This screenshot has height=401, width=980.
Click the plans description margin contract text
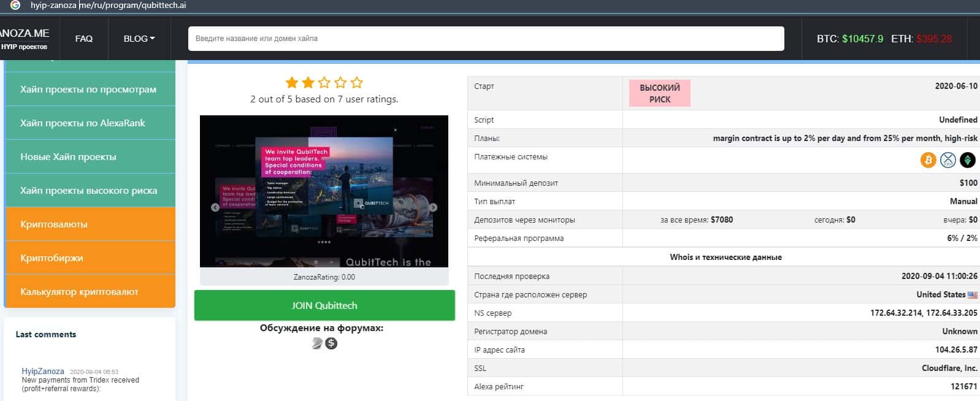point(845,138)
